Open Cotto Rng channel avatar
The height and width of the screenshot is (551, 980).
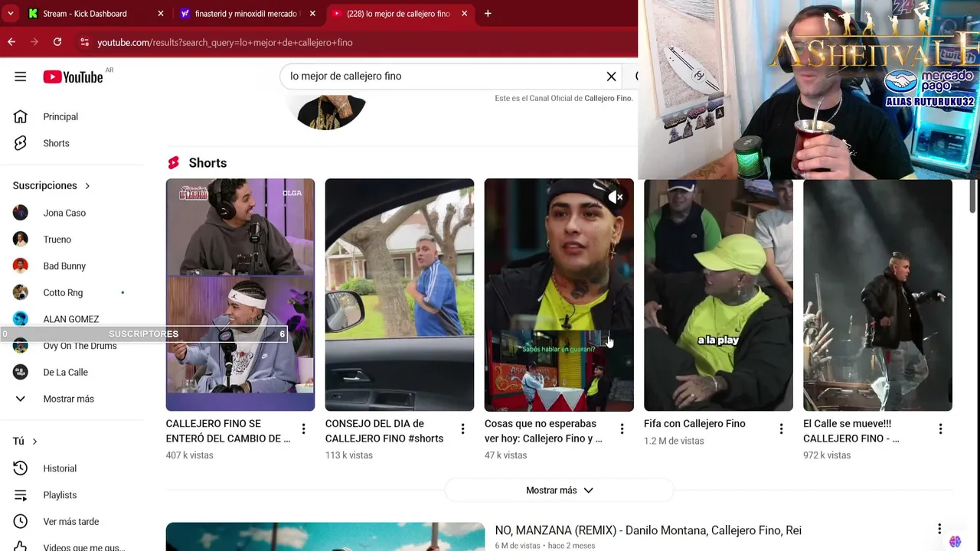click(21, 292)
